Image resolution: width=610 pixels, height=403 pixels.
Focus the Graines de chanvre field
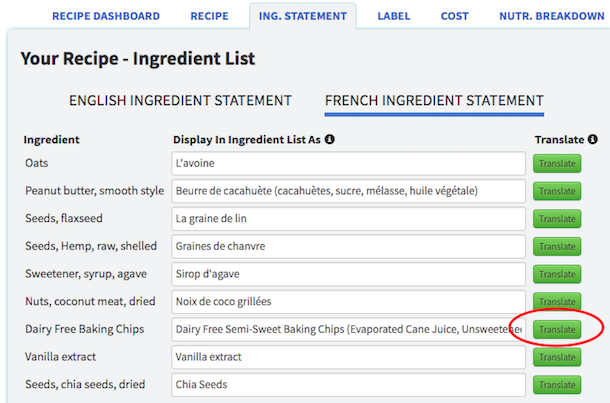(348, 246)
